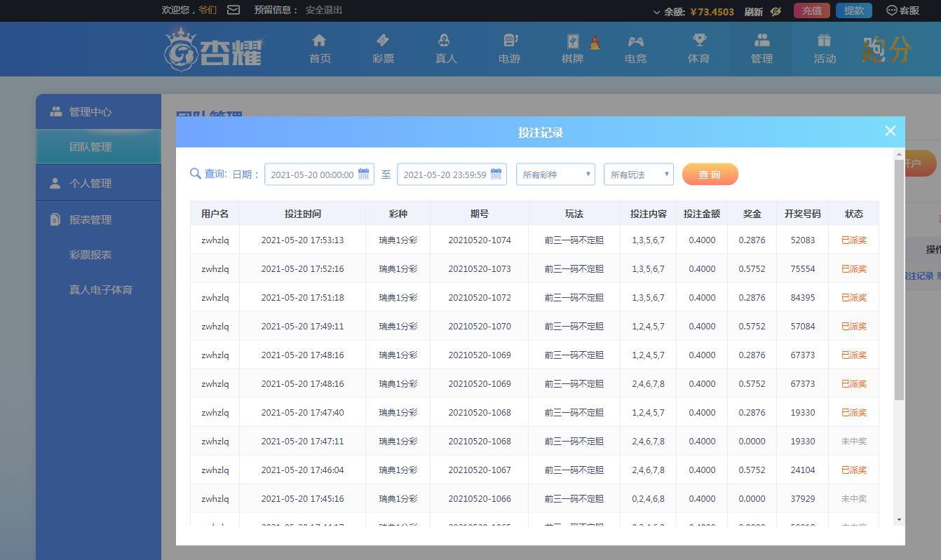Click the 安全退出 logout link

coord(324,10)
